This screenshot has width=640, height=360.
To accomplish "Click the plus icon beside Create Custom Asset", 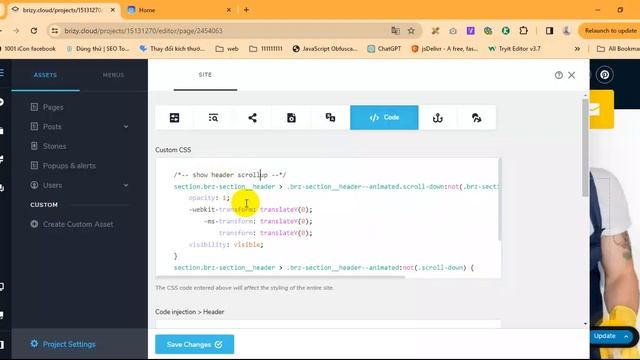I will (34, 224).
